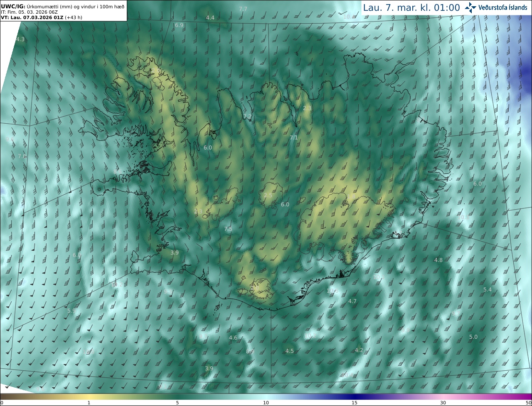Click the IT: Fim. 05. 03. 2026 06Z line
The height and width of the screenshot is (406, 532).
tap(29, 12)
